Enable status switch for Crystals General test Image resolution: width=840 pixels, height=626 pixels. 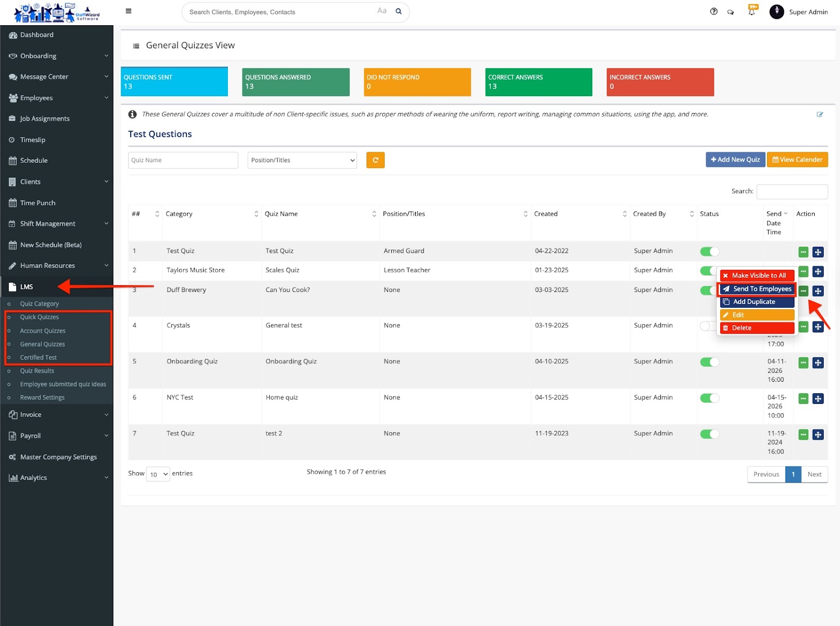click(x=707, y=326)
